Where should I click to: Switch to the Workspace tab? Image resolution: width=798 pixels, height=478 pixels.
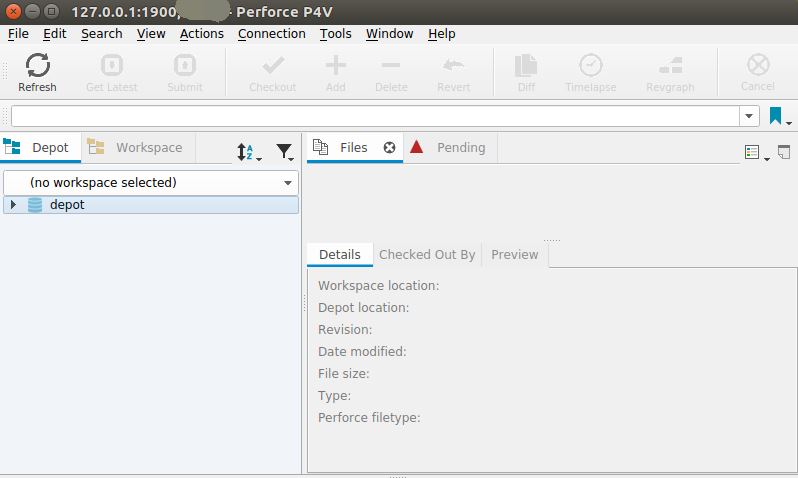click(138, 148)
